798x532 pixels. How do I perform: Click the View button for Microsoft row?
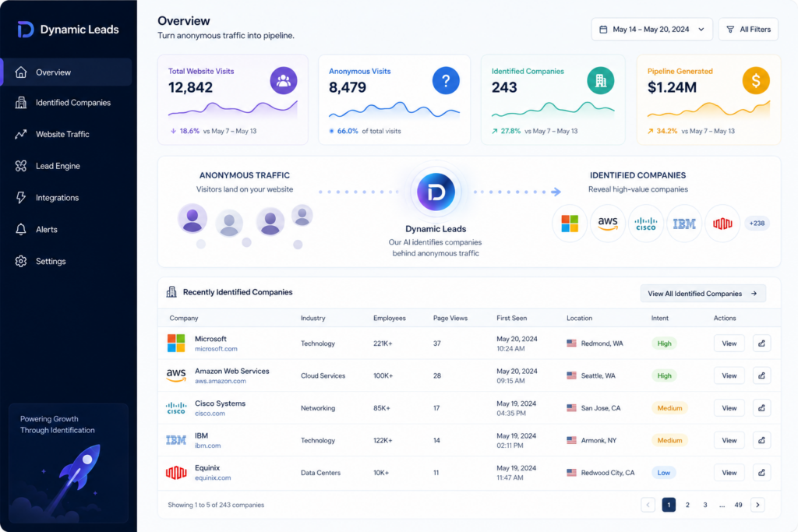coord(729,344)
